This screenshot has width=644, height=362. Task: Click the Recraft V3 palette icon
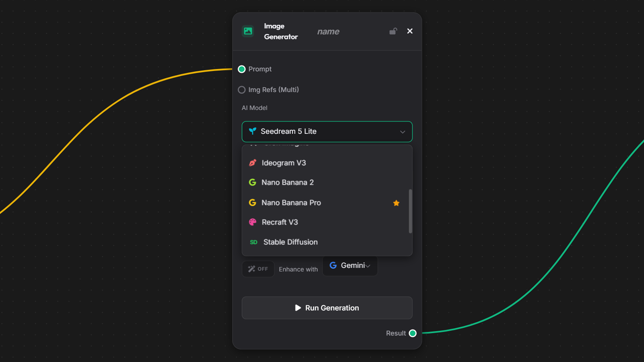click(x=253, y=222)
